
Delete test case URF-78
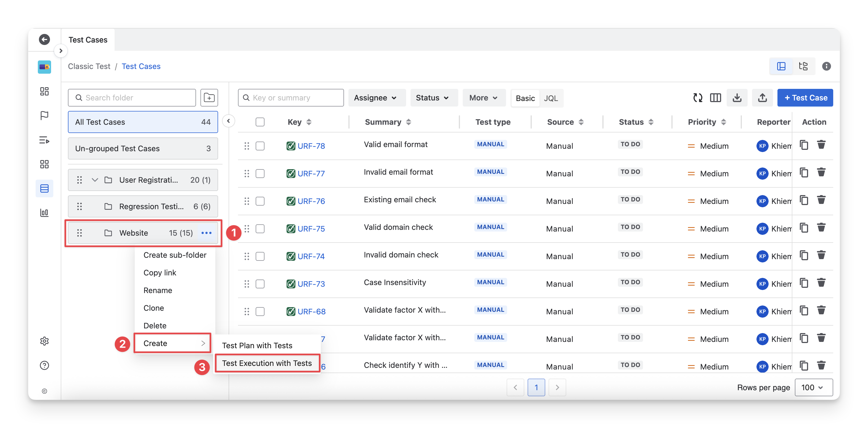tap(821, 145)
